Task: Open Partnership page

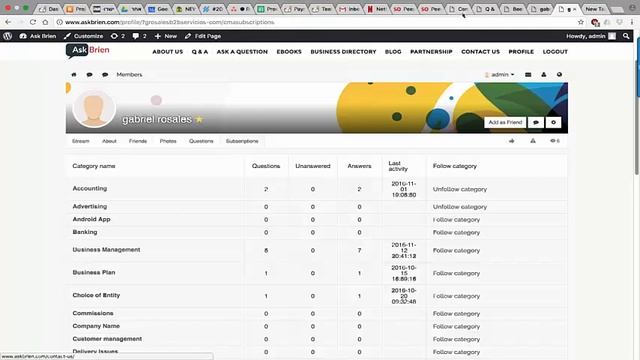Action: click(x=431, y=52)
